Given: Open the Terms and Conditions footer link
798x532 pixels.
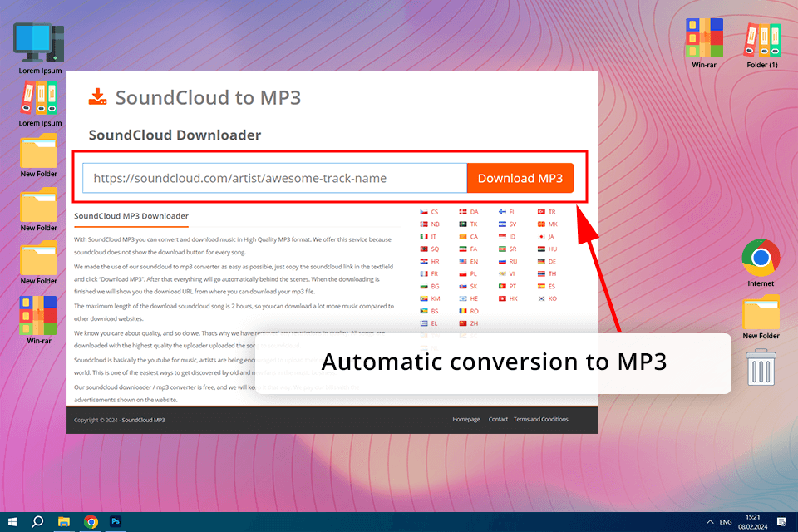Looking at the screenshot, I should point(540,420).
